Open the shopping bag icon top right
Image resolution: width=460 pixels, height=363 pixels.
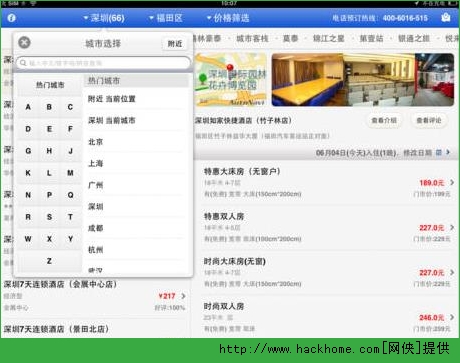coord(446,17)
